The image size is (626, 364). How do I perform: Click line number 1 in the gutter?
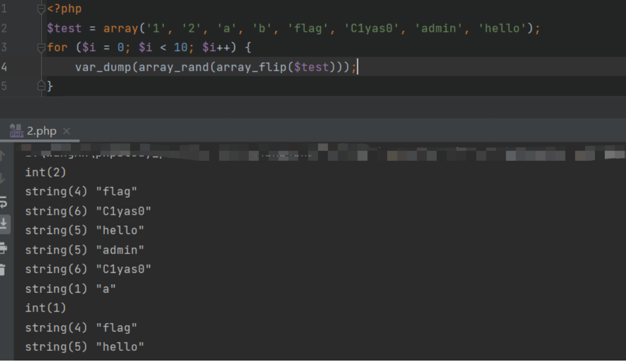pyautogui.click(x=4, y=9)
